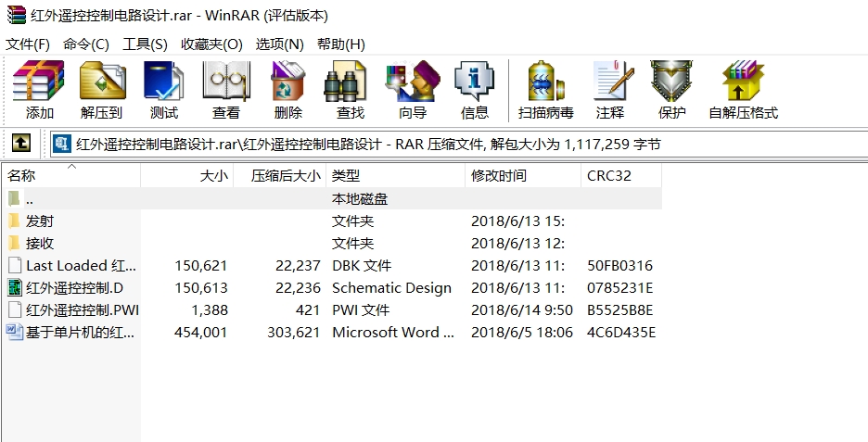Image resolution: width=868 pixels, height=442 pixels.
Task: Click the Word document icon for 基于单片机的红...
Action: (15, 332)
